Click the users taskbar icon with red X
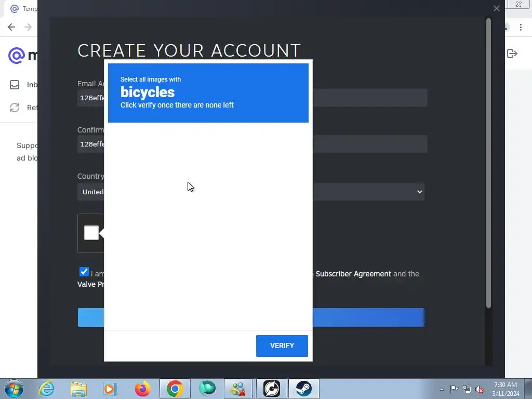Viewport: 532px width, 399px height. (238, 389)
